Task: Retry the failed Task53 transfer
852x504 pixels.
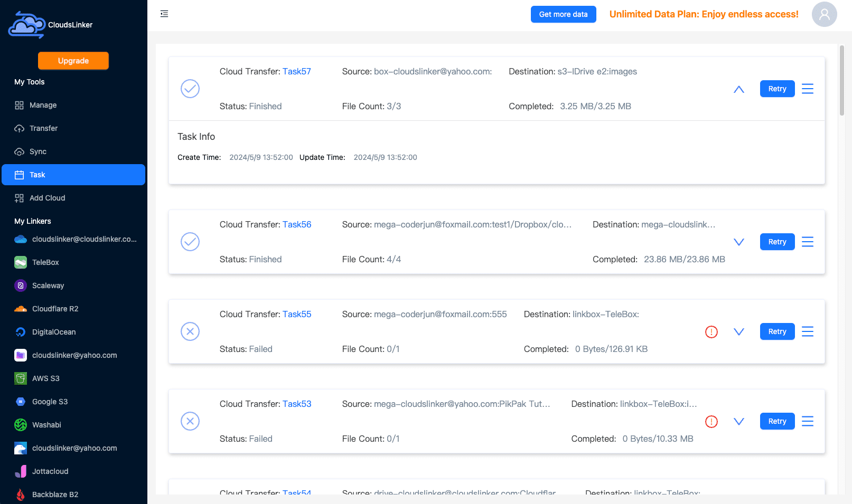Action: [777, 421]
